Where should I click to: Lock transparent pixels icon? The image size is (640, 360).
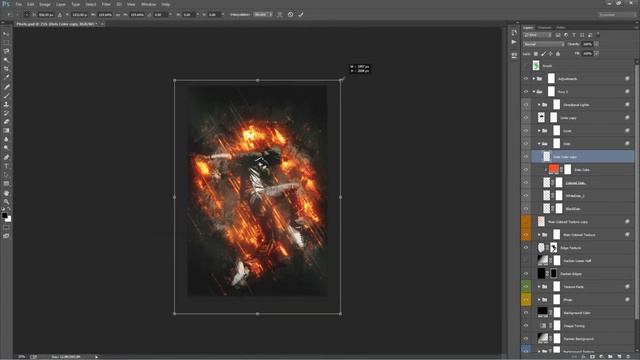(x=536, y=54)
